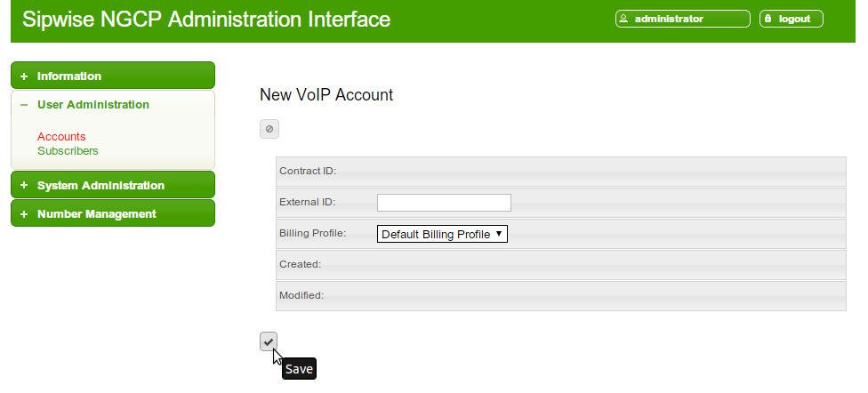868x393 pixels.
Task: Click the Sipwise NGCP Administration Interface title
Action: pyautogui.click(x=206, y=20)
